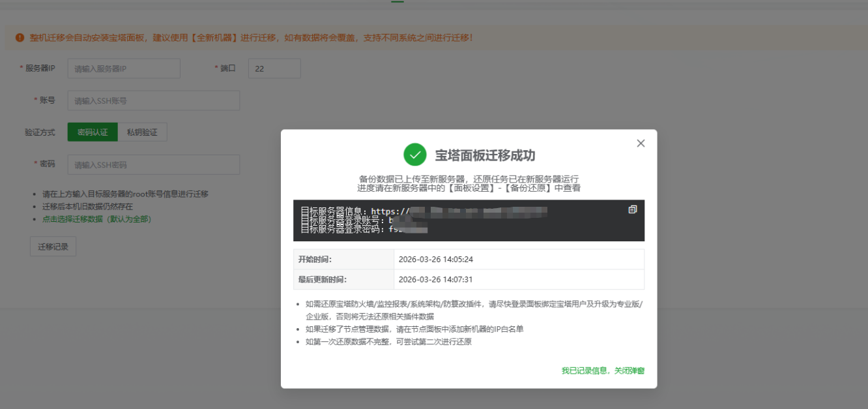The width and height of the screenshot is (868, 409).
Task: Select 密码认证 password authentication mode
Action: (91, 132)
